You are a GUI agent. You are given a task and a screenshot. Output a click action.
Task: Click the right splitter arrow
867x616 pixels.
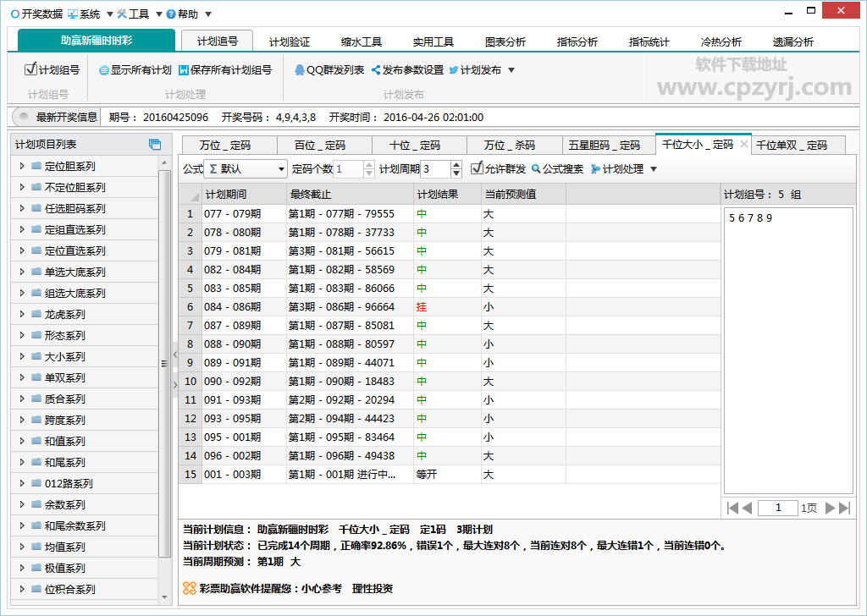pos(174,384)
